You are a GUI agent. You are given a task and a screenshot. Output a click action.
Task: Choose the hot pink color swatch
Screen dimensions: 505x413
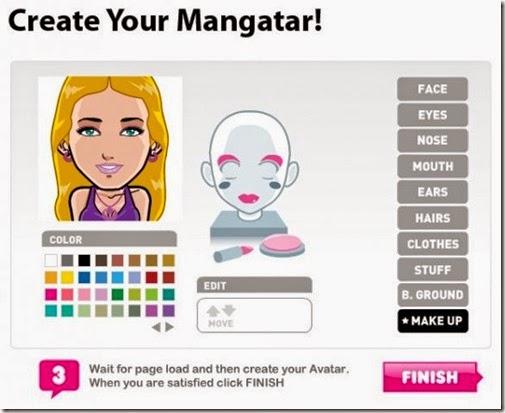[51, 294]
